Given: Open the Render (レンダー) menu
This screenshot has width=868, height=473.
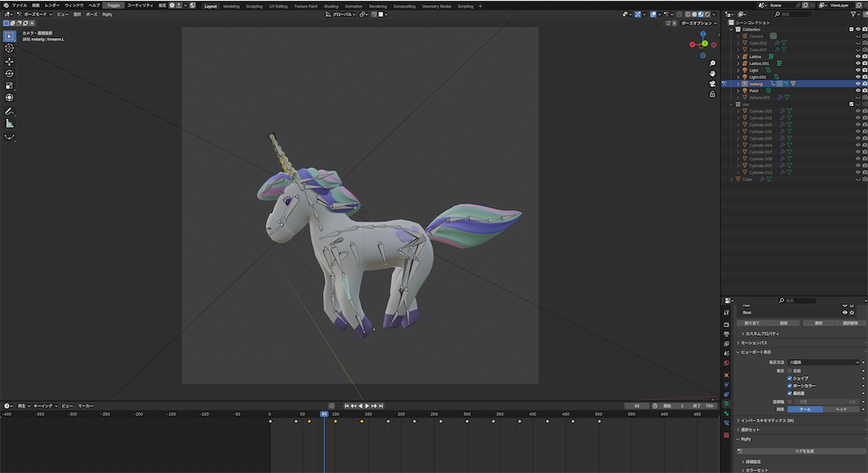Looking at the screenshot, I should pos(52,5).
